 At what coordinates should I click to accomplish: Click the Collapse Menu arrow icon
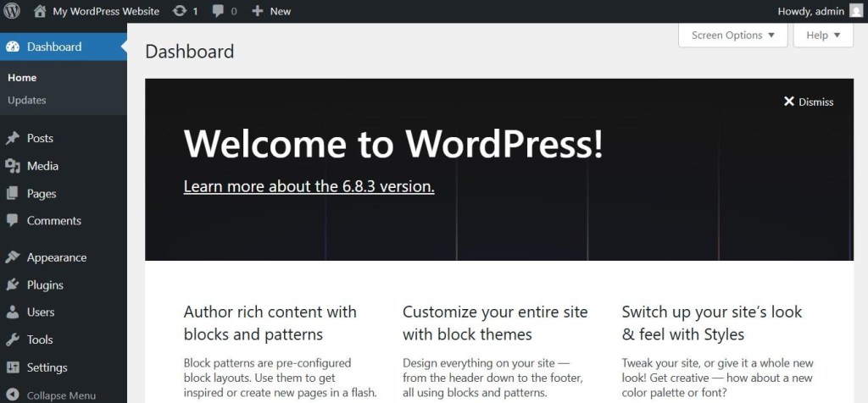[13, 395]
